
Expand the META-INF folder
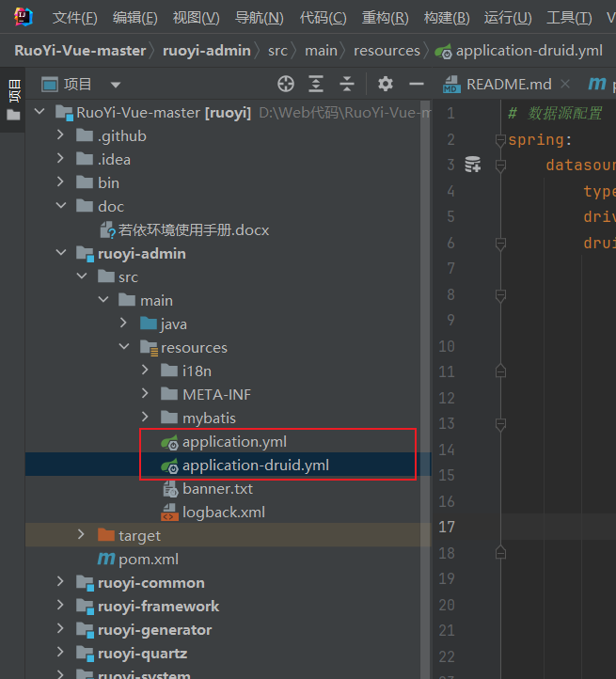click(145, 393)
